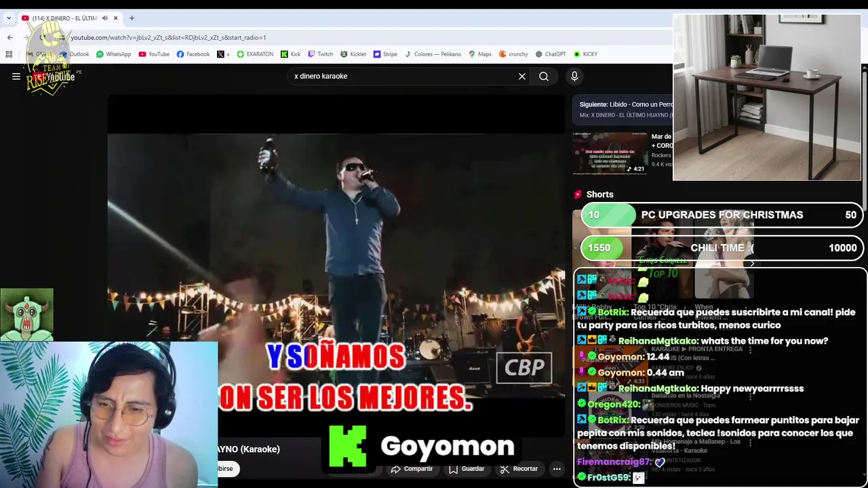Open the YouTube hamburger guide menu
The width and height of the screenshot is (868, 488).
point(16,77)
